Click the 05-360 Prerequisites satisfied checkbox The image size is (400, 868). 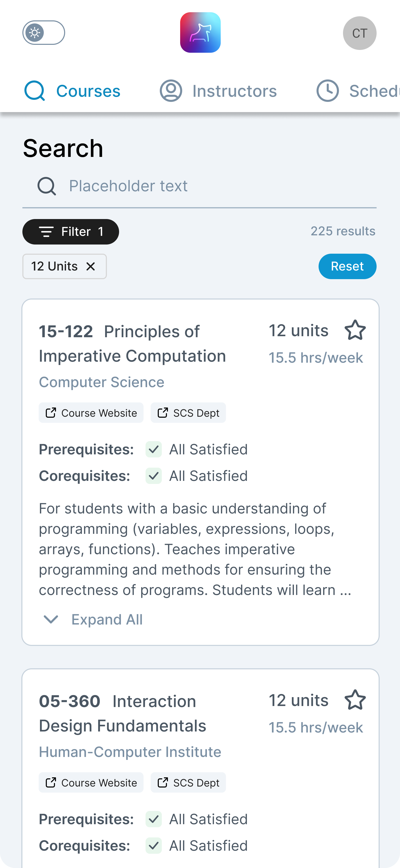click(x=153, y=819)
